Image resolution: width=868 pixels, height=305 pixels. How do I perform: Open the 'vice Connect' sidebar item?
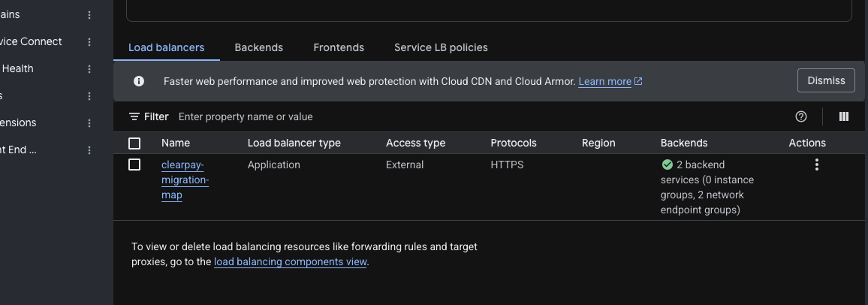31,42
